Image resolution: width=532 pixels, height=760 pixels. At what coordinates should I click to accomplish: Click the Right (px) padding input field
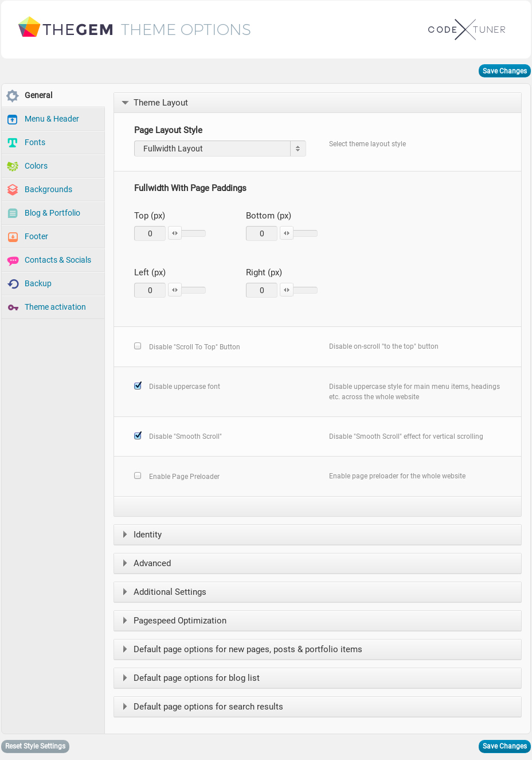(x=261, y=290)
